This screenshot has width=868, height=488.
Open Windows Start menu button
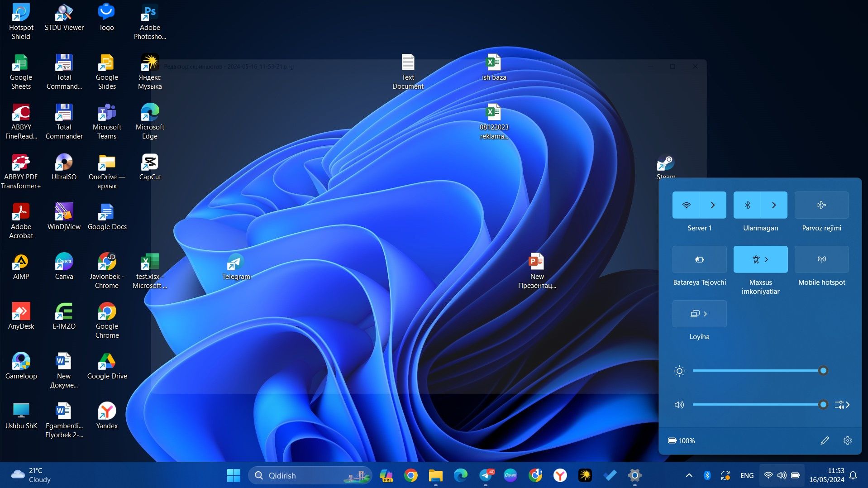[x=234, y=475]
